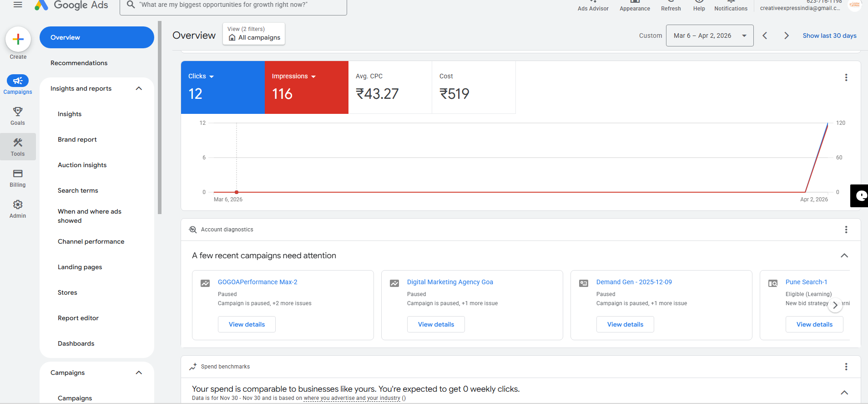Viewport: 868px width, 404px height.
Task: Click the Create plus button
Action: (18, 40)
